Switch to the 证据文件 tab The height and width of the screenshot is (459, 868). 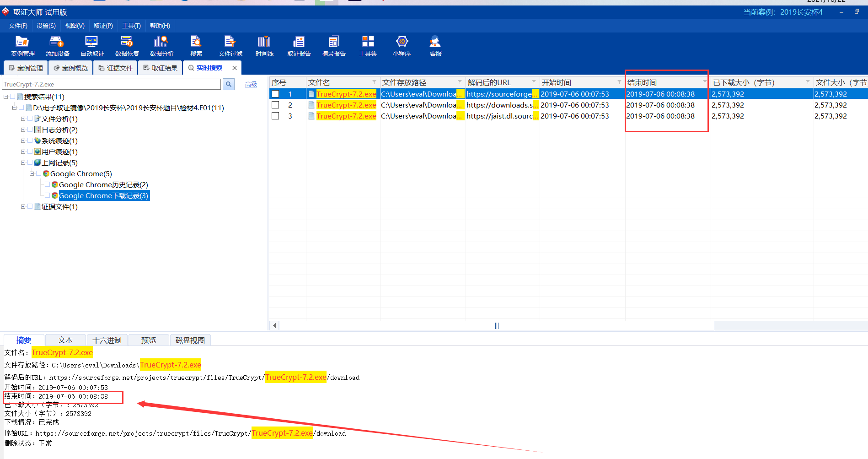coord(115,68)
